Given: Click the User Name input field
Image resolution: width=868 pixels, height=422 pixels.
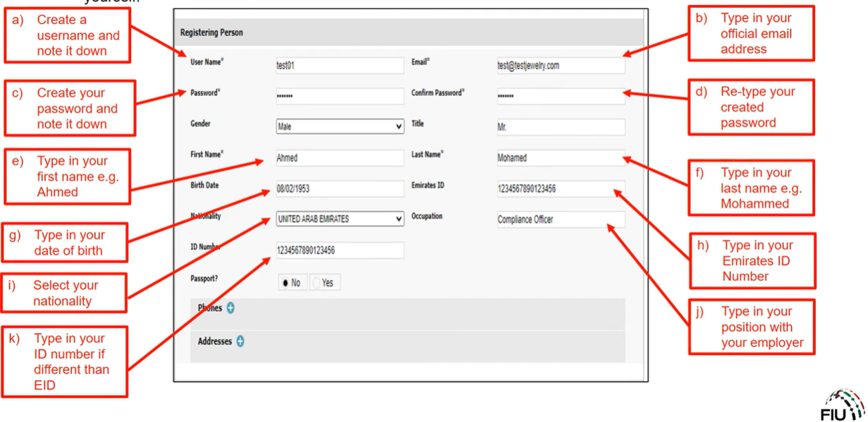Looking at the screenshot, I should pyautogui.click(x=339, y=66).
